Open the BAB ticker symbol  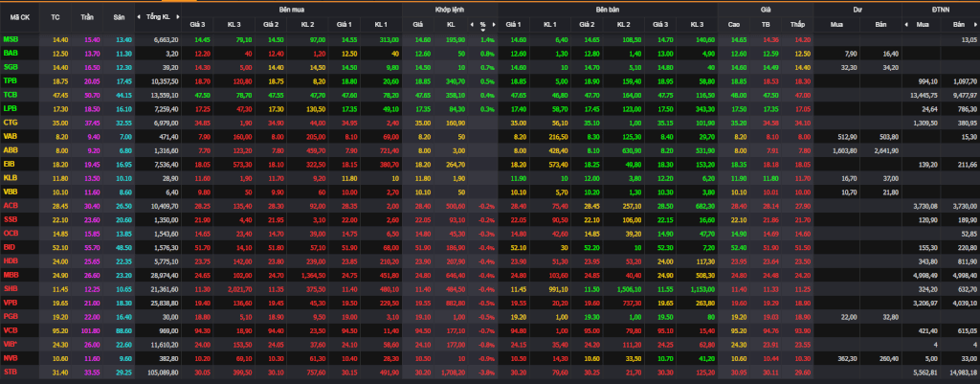click(x=11, y=53)
